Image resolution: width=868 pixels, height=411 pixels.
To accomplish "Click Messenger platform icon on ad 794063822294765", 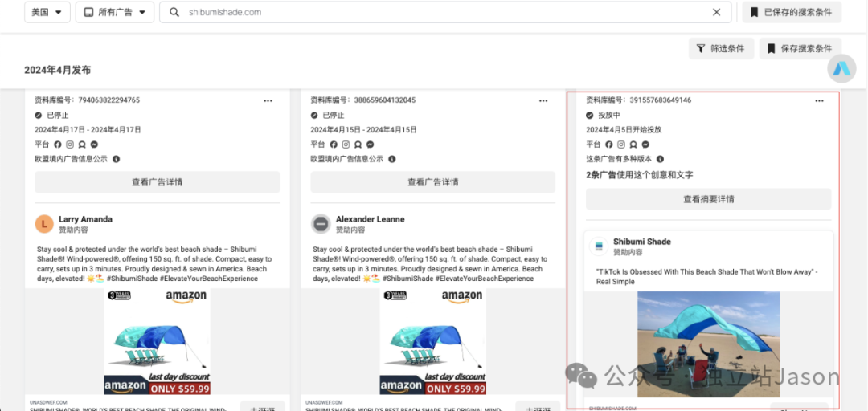I will pyautogui.click(x=94, y=144).
